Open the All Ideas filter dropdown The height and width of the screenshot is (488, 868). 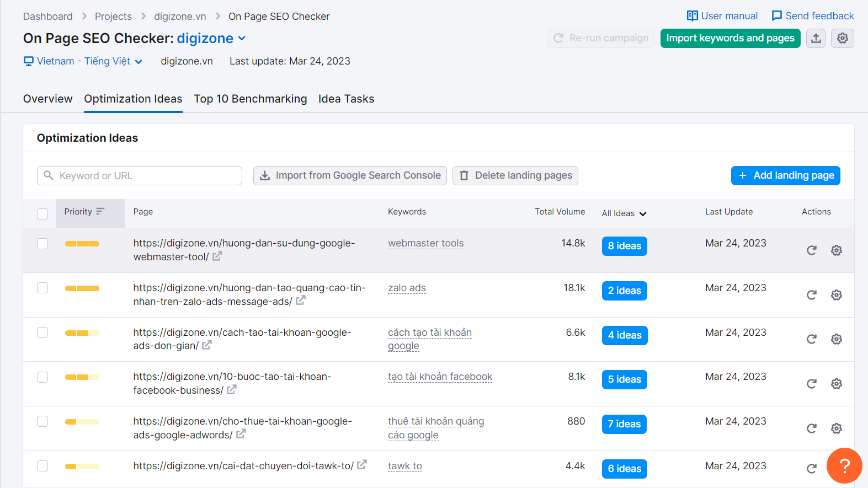[624, 213]
